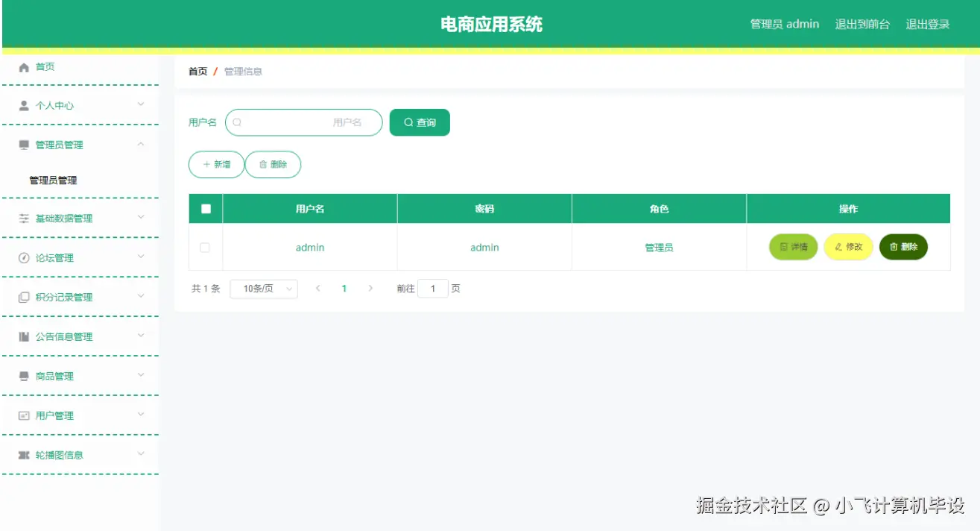Viewport: 980px width, 531px height.
Task: Click the 查询 search button
Action: pyautogui.click(x=420, y=122)
